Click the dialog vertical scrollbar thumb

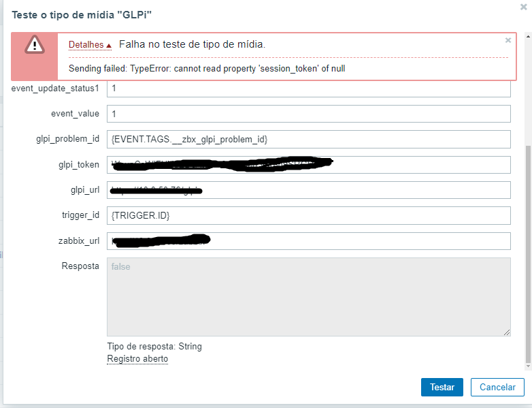point(528,255)
